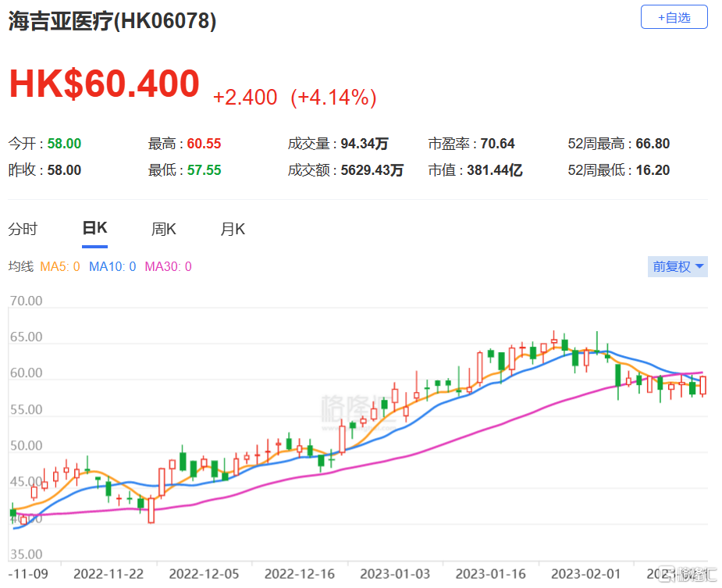The height and width of the screenshot is (588, 722).
Task: Click the orange MA5 legend label
Action: pos(60,267)
